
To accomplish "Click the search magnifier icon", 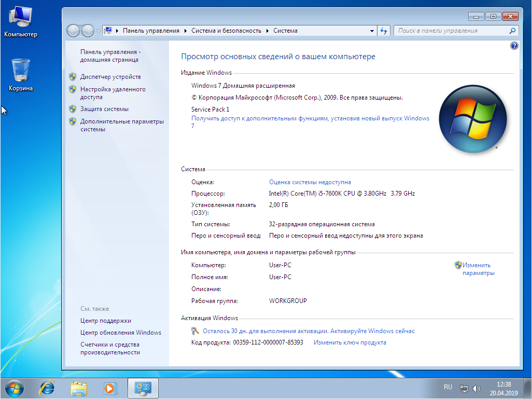I will pyautogui.click(x=512, y=31).
